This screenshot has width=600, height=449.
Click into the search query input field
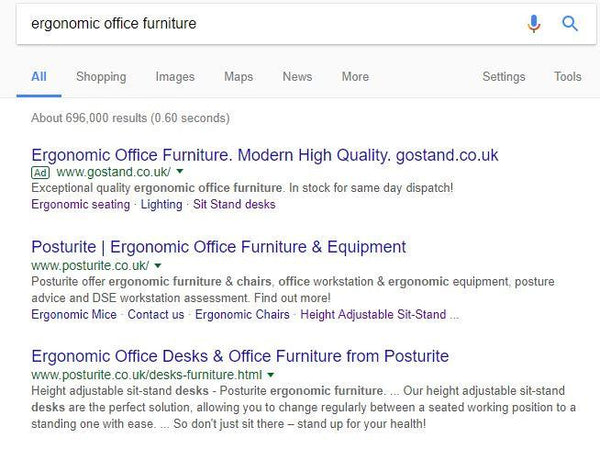coord(260,23)
